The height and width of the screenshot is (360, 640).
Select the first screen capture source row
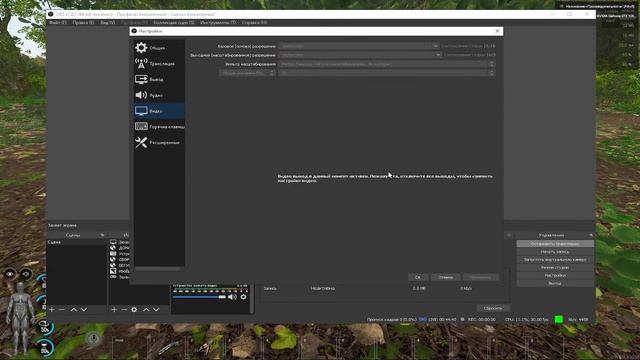[119, 242]
